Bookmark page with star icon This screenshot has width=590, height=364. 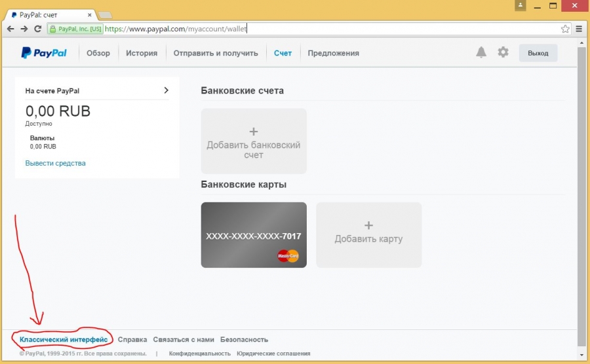click(x=565, y=29)
